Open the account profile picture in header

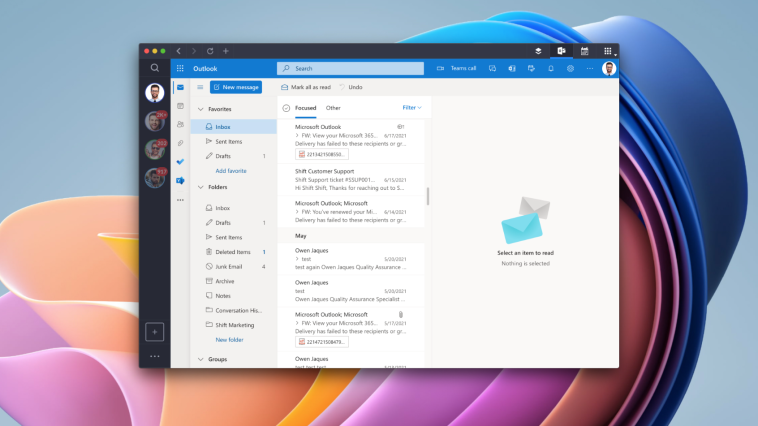(x=609, y=68)
